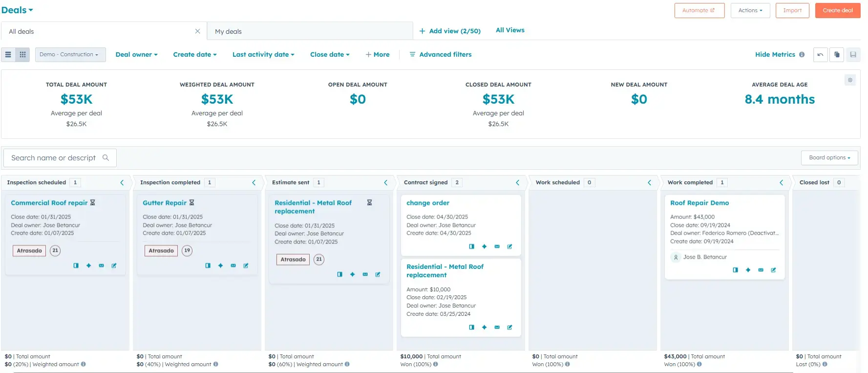Switch to board grid view
Image resolution: width=868 pixels, height=373 pixels.
(x=22, y=55)
